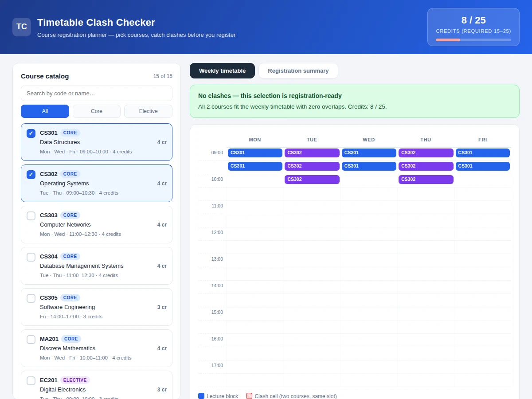Click the first CS301 block on Wednesday

coord(369,153)
